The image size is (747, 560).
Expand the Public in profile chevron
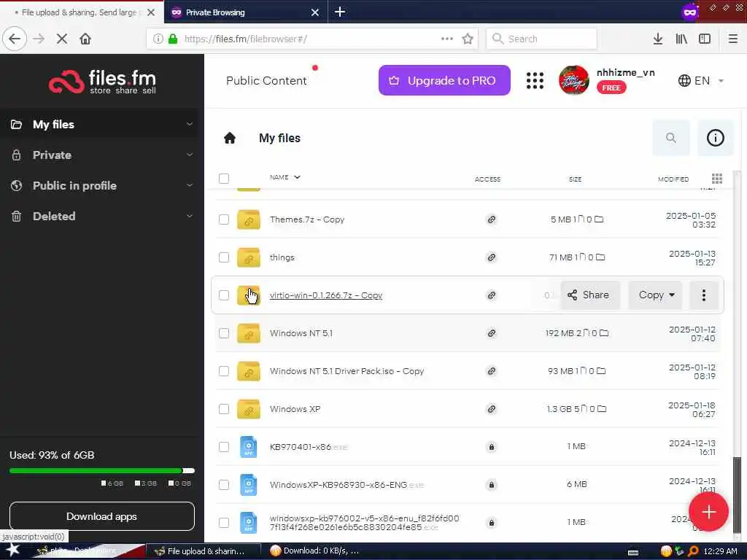[190, 185]
